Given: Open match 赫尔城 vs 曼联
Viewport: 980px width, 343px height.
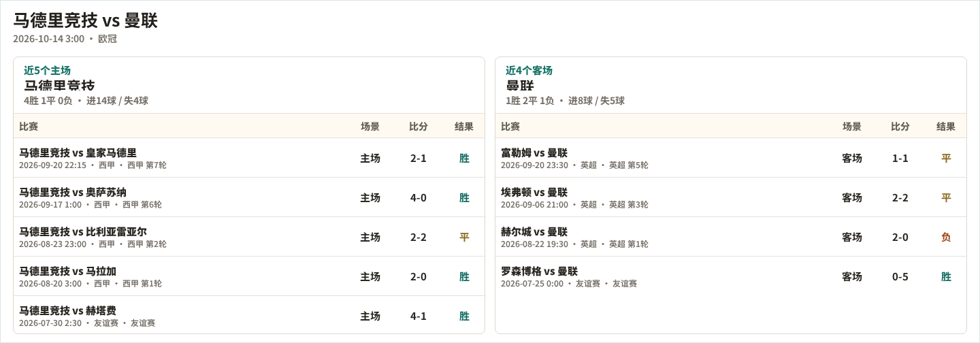Looking at the screenshot, I should (x=534, y=231).
